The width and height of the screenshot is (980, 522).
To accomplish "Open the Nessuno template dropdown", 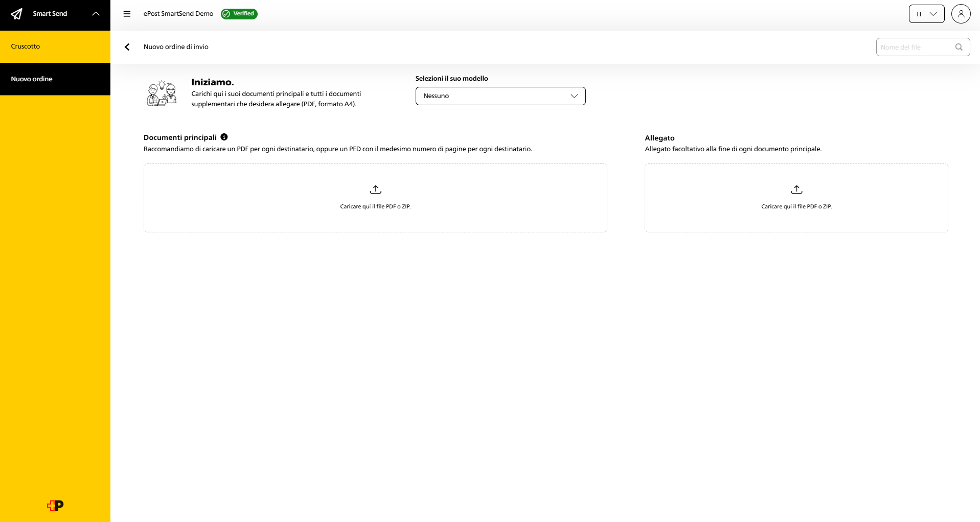I will (500, 96).
